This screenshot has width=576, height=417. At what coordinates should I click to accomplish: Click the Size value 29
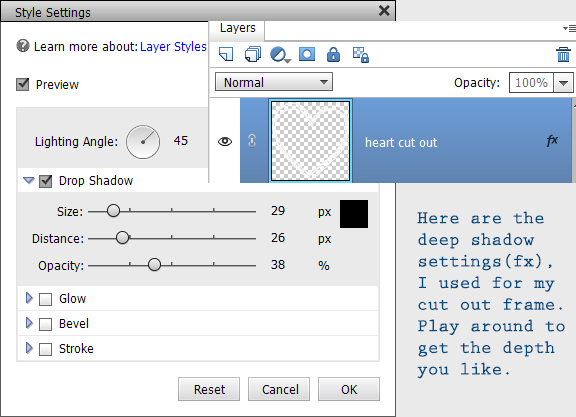[x=278, y=211]
